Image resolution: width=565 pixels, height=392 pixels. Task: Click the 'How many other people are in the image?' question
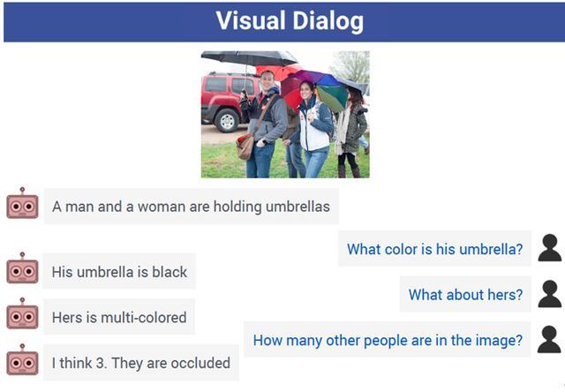(388, 340)
